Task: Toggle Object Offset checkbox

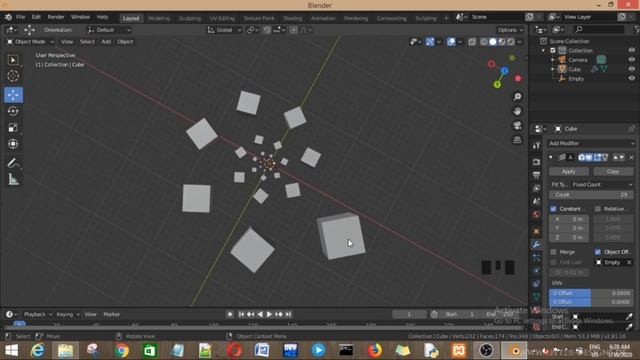Action: coord(598,252)
